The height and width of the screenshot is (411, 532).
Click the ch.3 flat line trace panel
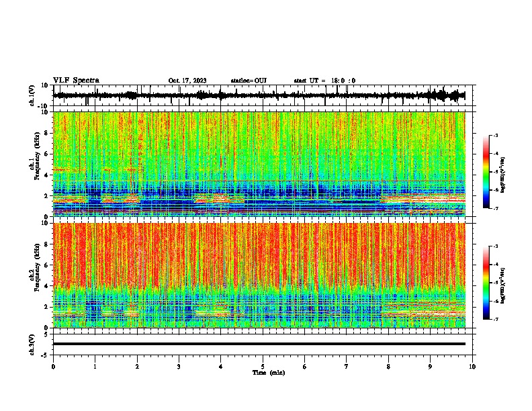point(263,345)
